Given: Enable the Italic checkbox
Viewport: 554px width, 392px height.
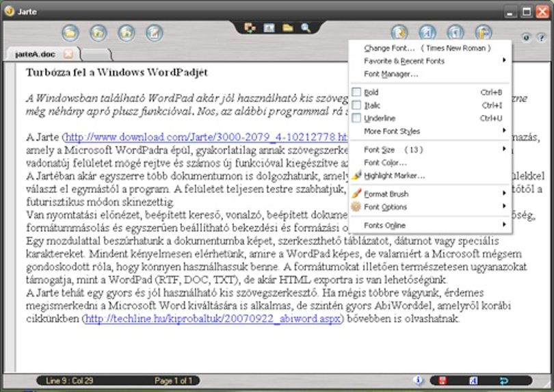Looking at the screenshot, I should [356, 105].
